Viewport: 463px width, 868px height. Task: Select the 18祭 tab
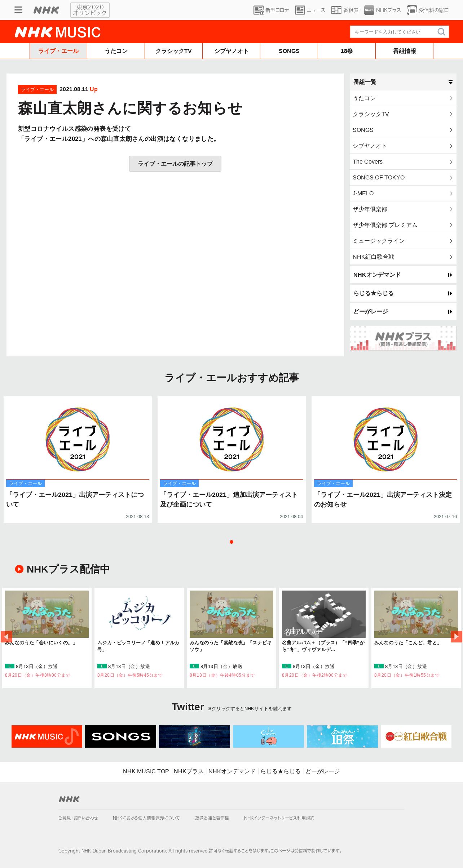[347, 51]
